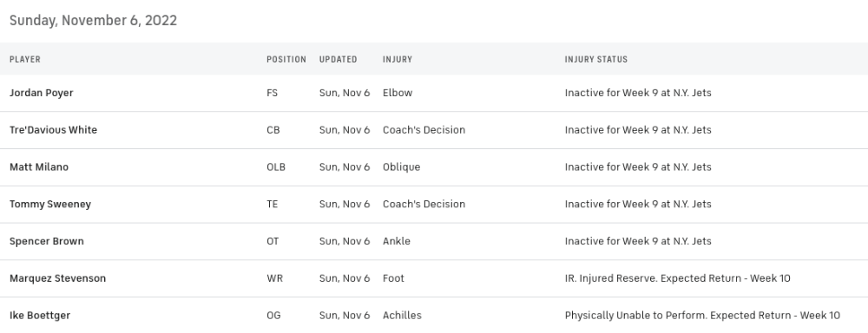Viewport: 868px width, 333px height.
Task: Open Ike Boettger player page
Action: 40,316
